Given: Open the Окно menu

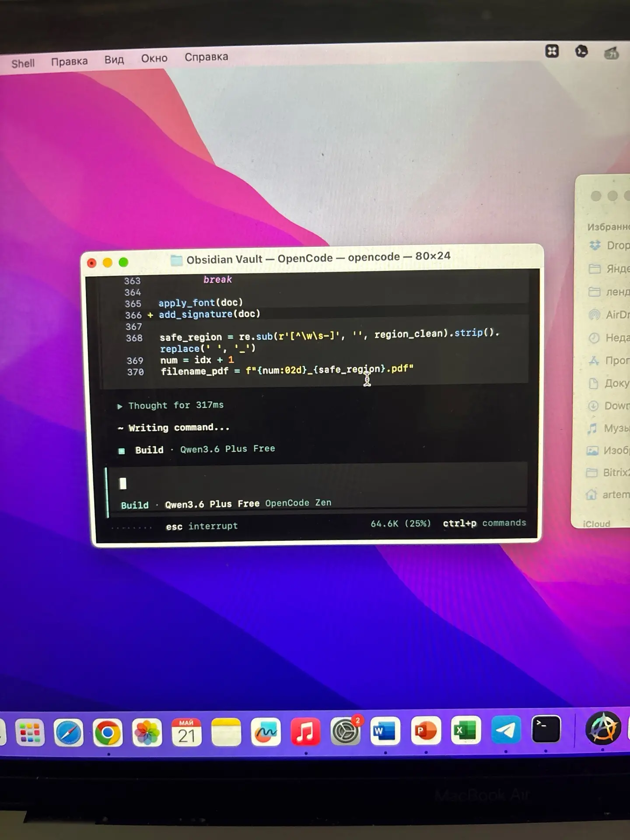Looking at the screenshot, I should pyautogui.click(x=154, y=58).
